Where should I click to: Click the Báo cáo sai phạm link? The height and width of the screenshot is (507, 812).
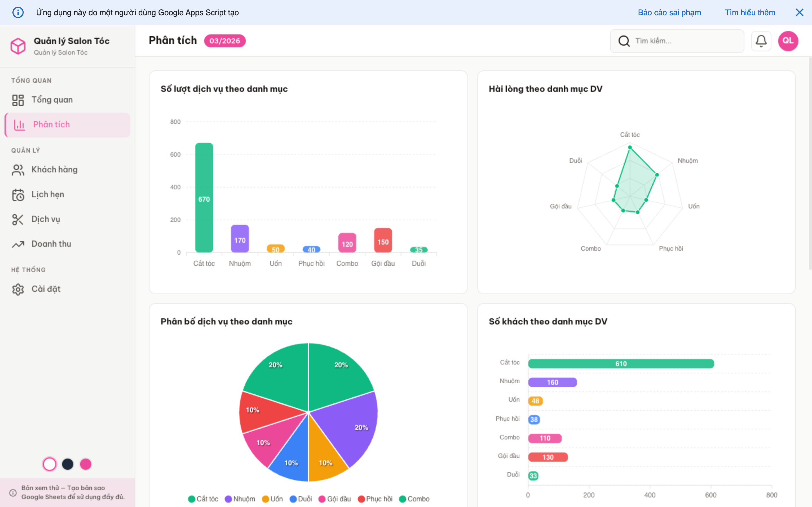pos(669,12)
